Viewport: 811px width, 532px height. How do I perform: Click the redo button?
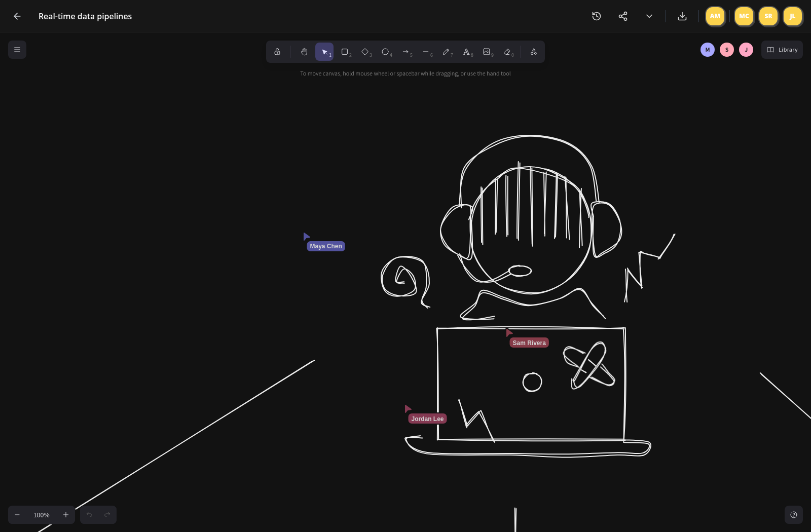(107, 515)
